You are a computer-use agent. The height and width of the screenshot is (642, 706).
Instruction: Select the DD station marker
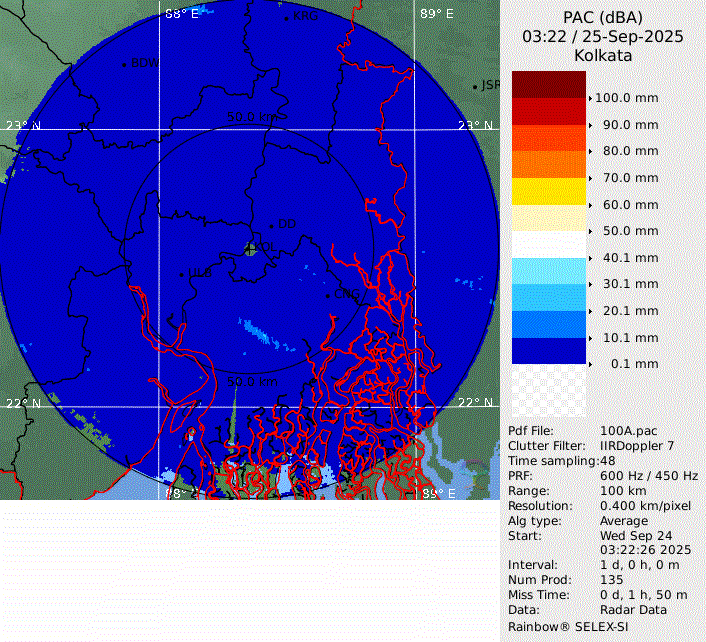(272, 226)
